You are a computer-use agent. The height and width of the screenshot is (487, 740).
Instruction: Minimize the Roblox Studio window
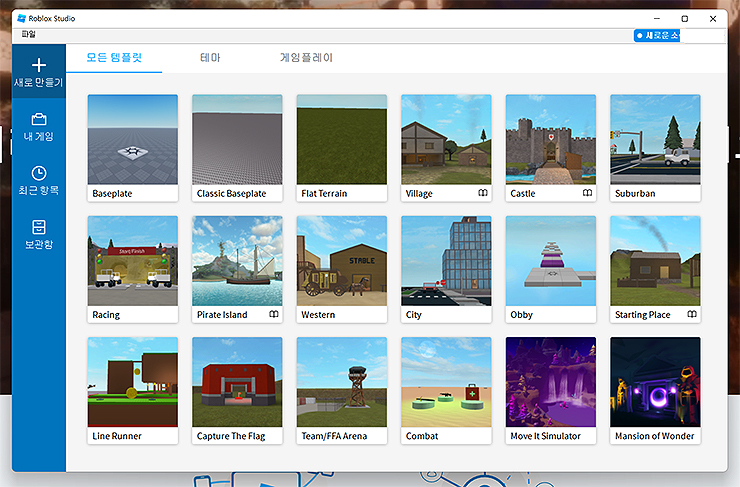(656, 18)
